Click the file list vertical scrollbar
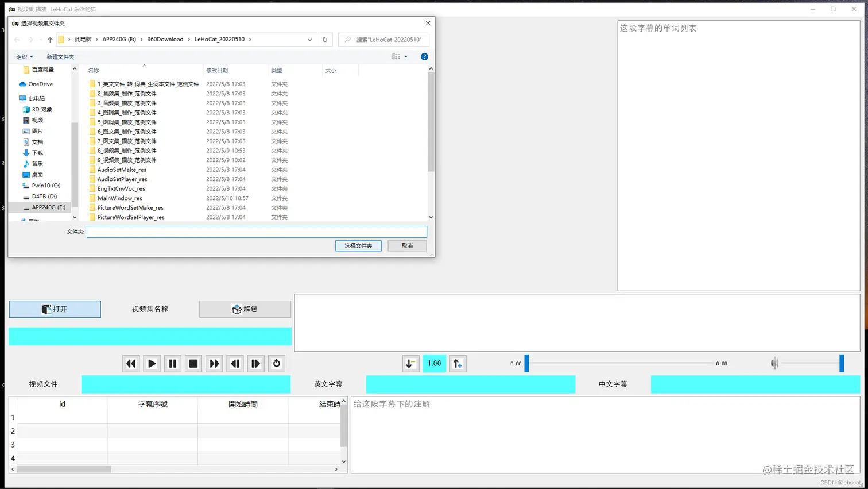Image resolution: width=868 pixels, height=489 pixels. click(431, 122)
